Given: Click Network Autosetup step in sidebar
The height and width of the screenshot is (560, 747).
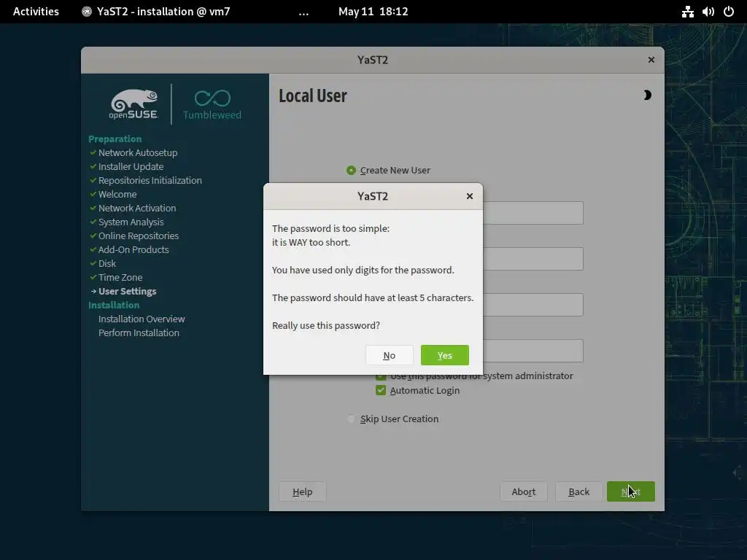Looking at the screenshot, I should (x=138, y=153).
